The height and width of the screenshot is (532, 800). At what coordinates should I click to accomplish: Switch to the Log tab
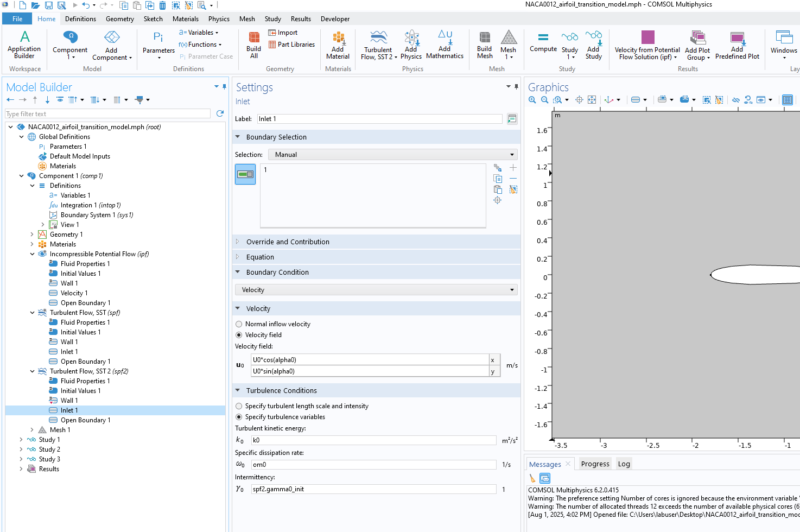tap(624, 464)
